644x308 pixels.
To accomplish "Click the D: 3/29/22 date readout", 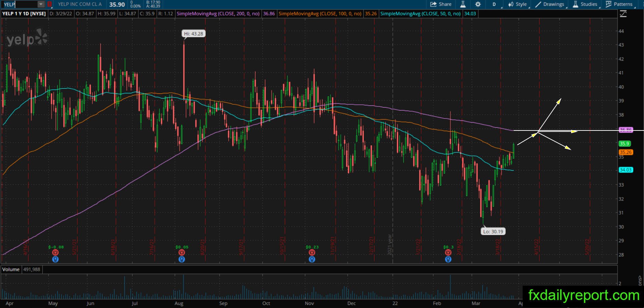I will pyautogui.click(x=61, y=14).
